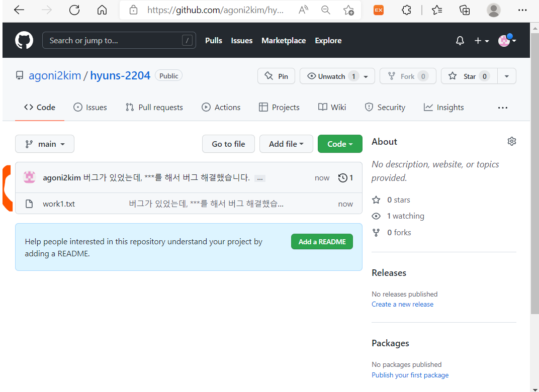The image size is (539, 392).
Task: Switch to the Projects tab
Action: [279, 107]
